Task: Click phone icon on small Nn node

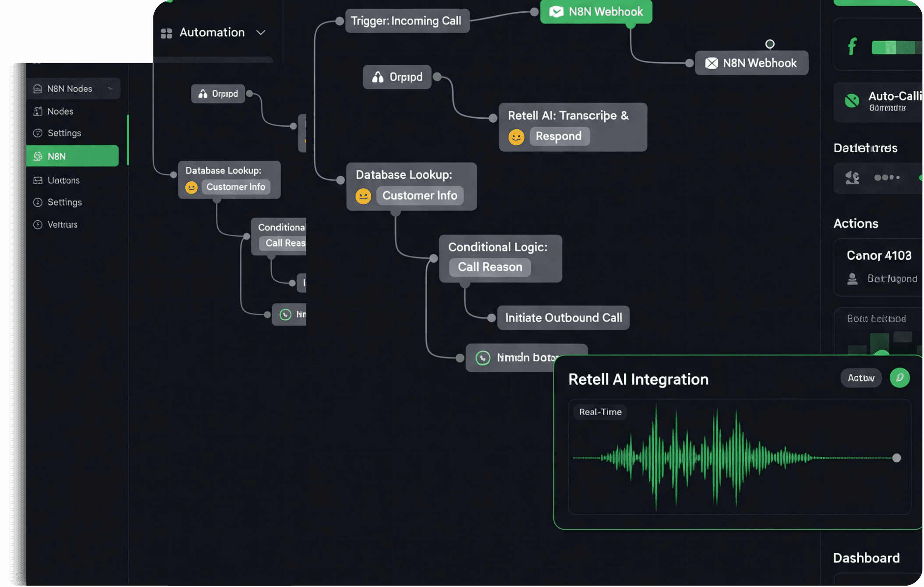Action: point(285,315)
